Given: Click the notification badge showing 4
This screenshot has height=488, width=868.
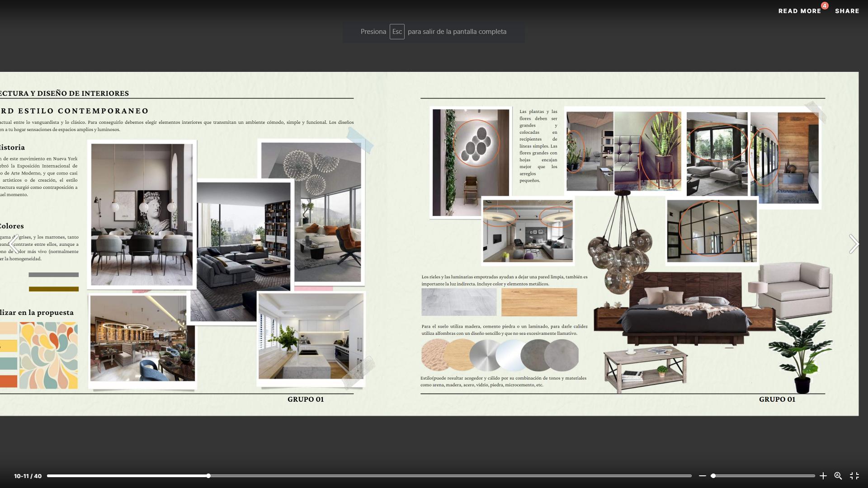Looking at the screenshot, I should [825, 6].
